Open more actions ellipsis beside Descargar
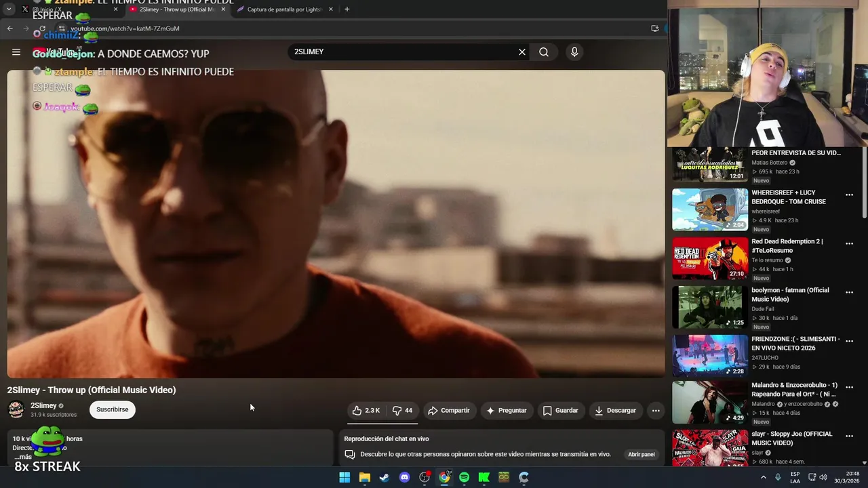The width and height of the screenshot is (868, 488). pos(656,410)
